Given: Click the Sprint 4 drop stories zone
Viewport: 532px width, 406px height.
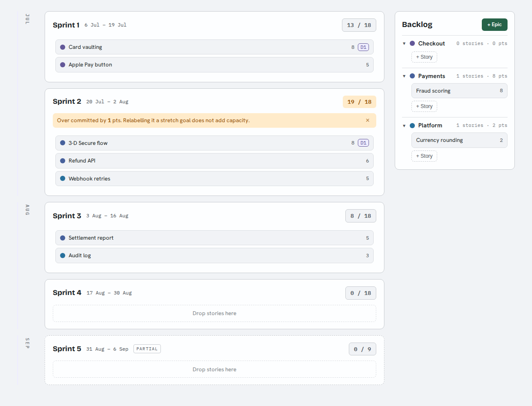Looking at the screenshot, I should (x=215, y=313).
